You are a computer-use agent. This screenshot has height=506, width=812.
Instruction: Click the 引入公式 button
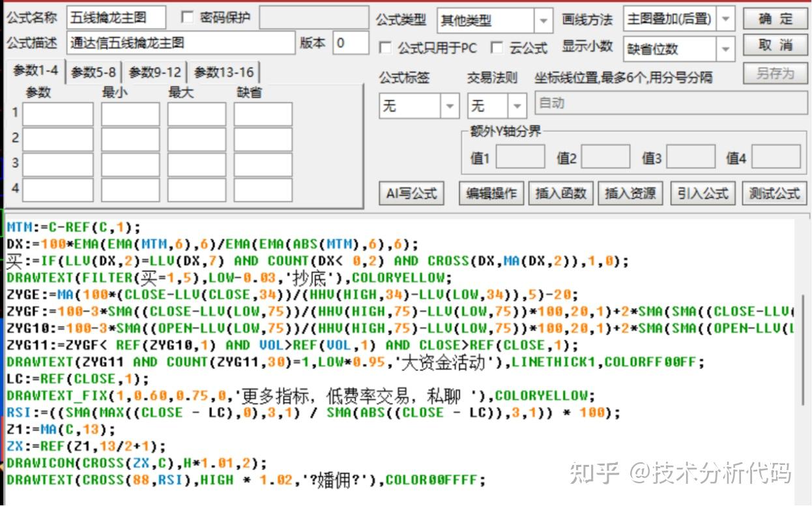(x=703, y=194)
